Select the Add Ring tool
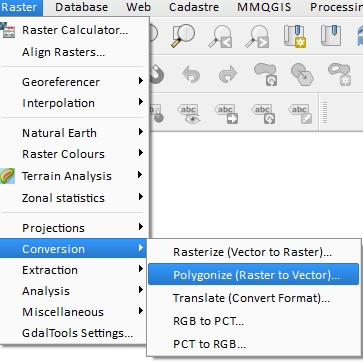Viewport: 363px width, 362px height. click(x=340, y=74)
